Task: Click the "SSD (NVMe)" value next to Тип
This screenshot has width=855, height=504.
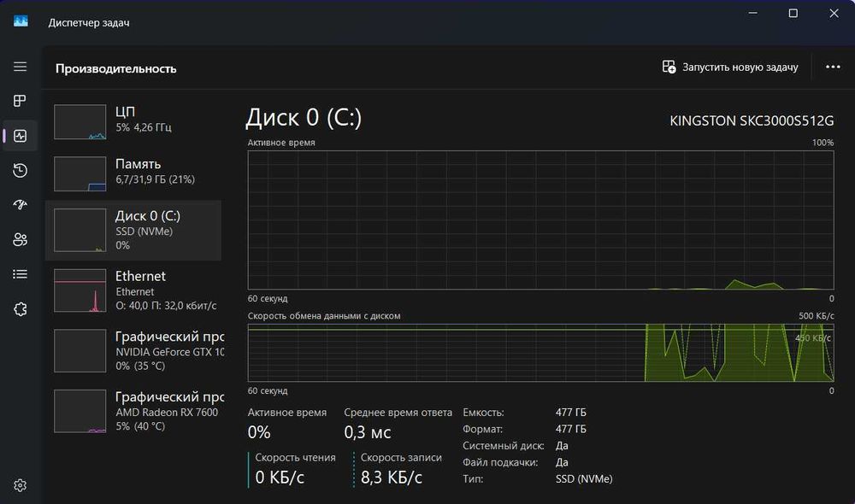Action: tap(584, 479)
